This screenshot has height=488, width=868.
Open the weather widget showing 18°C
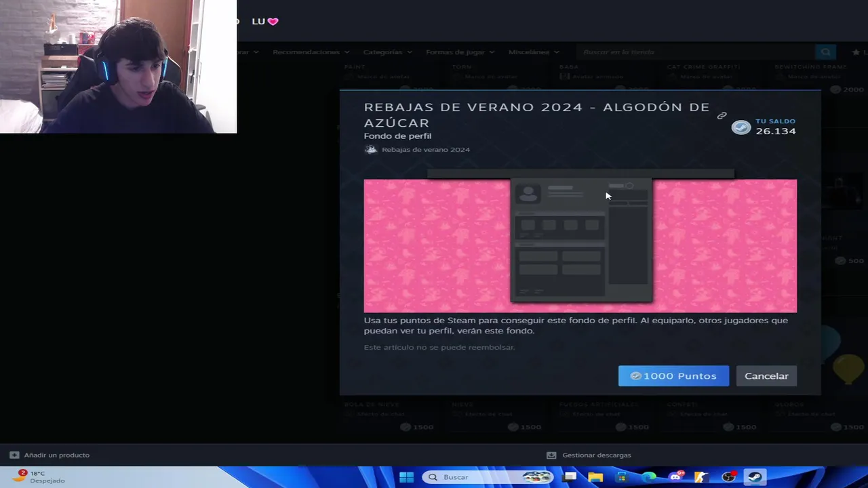coord(39,477)
